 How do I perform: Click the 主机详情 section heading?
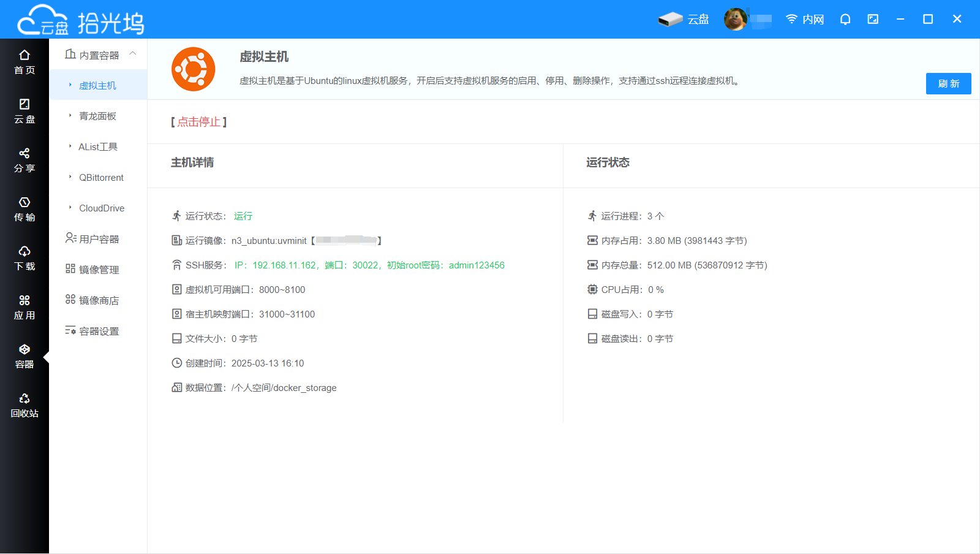pyautogui.click(x=192, y=162)
